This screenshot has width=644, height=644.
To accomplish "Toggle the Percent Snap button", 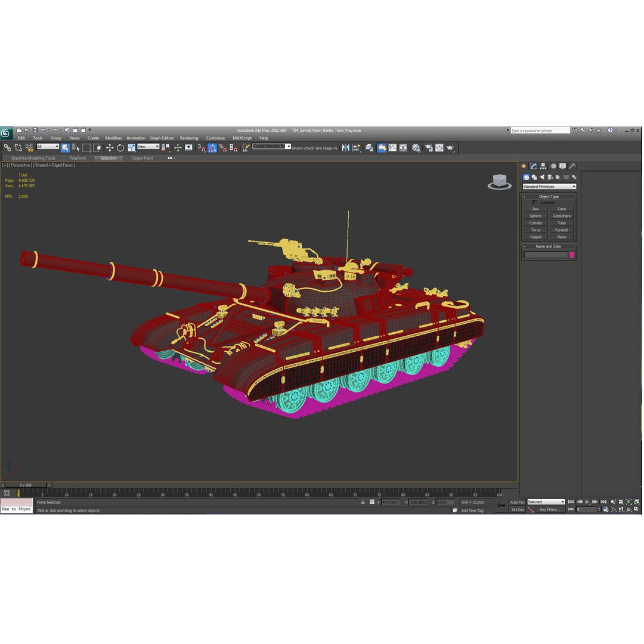I will (x=222, y=147).
